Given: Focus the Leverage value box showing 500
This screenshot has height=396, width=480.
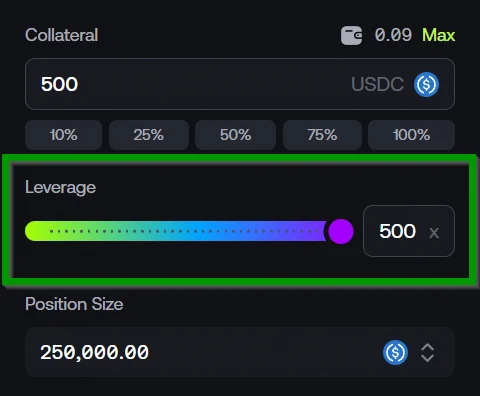Looking at the screenshot, I should (409, 231).
